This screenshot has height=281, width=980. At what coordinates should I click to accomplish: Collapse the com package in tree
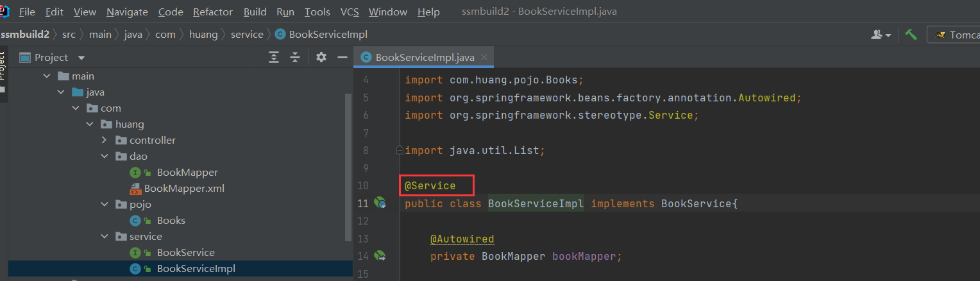(x=76, y=108)
